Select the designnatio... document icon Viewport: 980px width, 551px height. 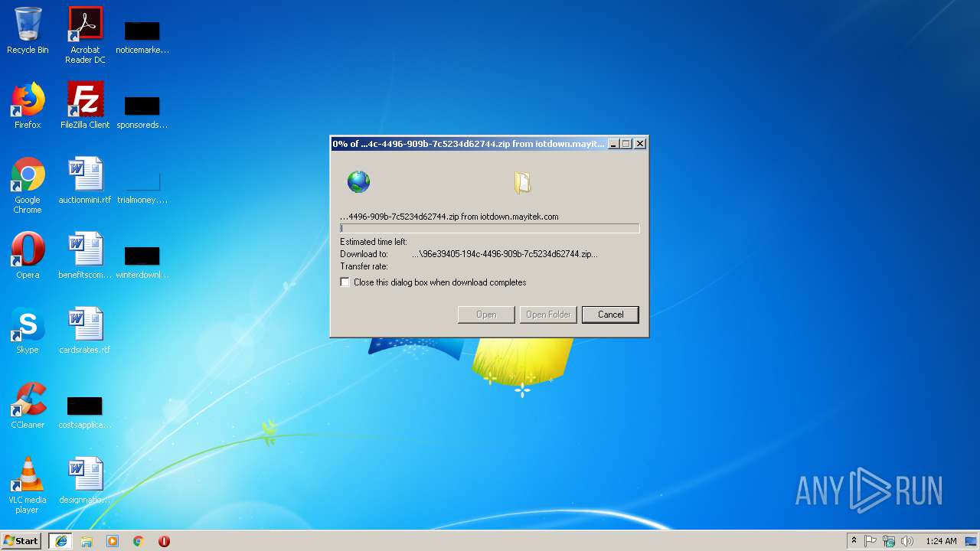[x=85, y=481]
